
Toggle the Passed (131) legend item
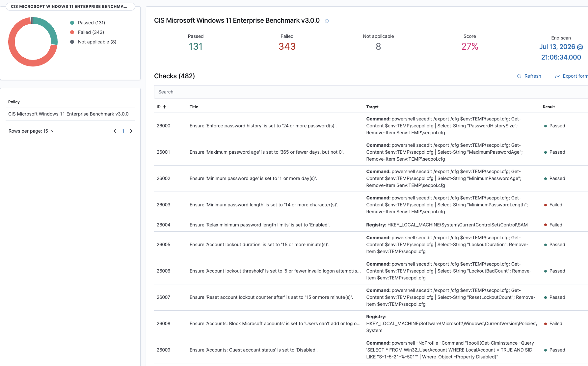tap(88, 23)
